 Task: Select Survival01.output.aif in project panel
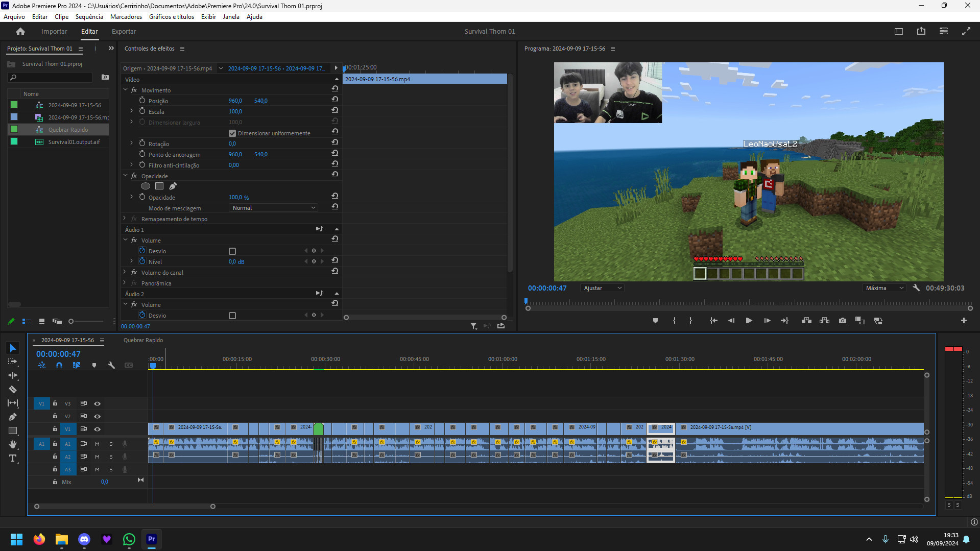[x=74, y=142]
